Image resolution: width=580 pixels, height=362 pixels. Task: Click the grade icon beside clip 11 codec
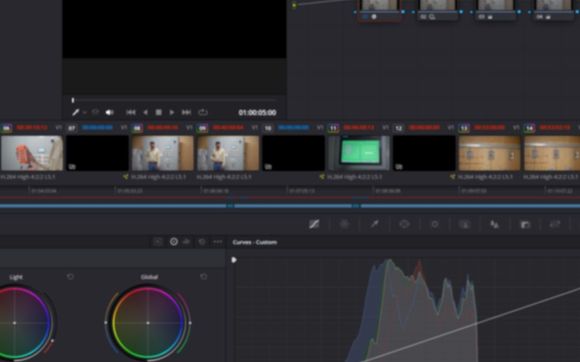tap(322, 177)
